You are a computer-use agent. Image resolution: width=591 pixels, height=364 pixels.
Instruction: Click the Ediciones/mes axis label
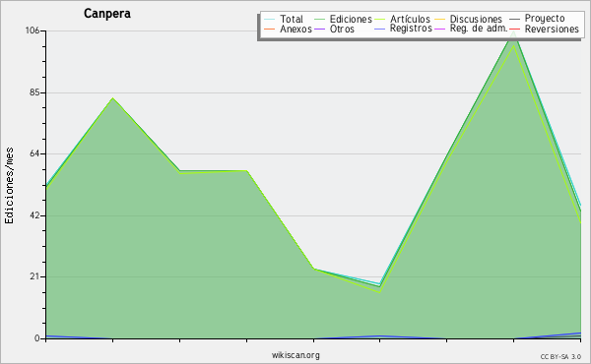point(9,186)
